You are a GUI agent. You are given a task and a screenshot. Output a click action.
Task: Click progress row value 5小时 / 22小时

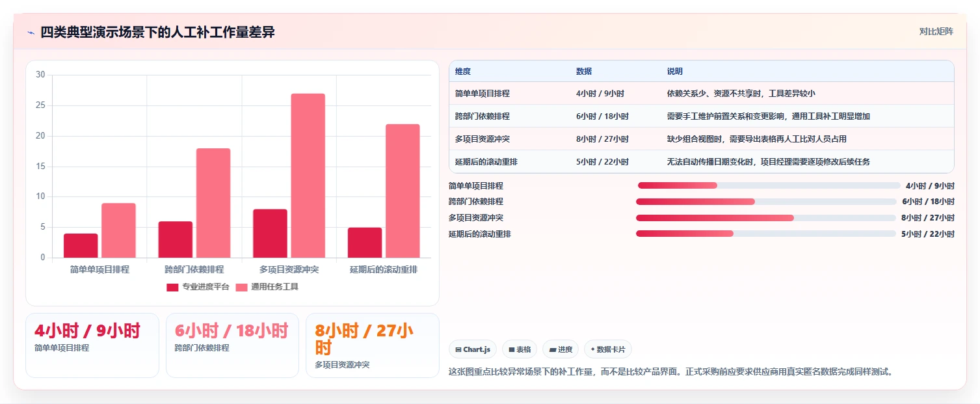928,234
